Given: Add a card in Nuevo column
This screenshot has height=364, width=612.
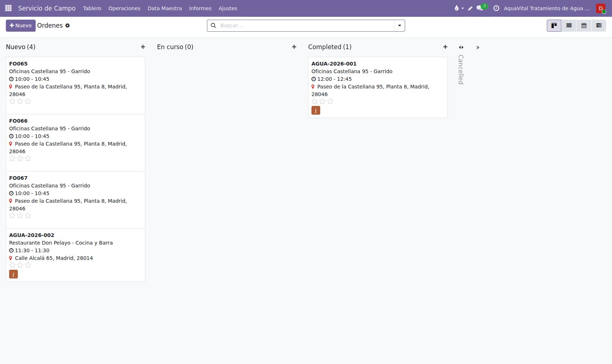Looking at the screenshot, I should point(143,47).
